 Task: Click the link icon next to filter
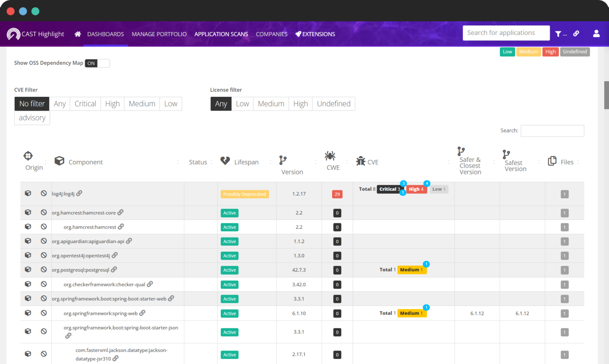coord(576,34)
